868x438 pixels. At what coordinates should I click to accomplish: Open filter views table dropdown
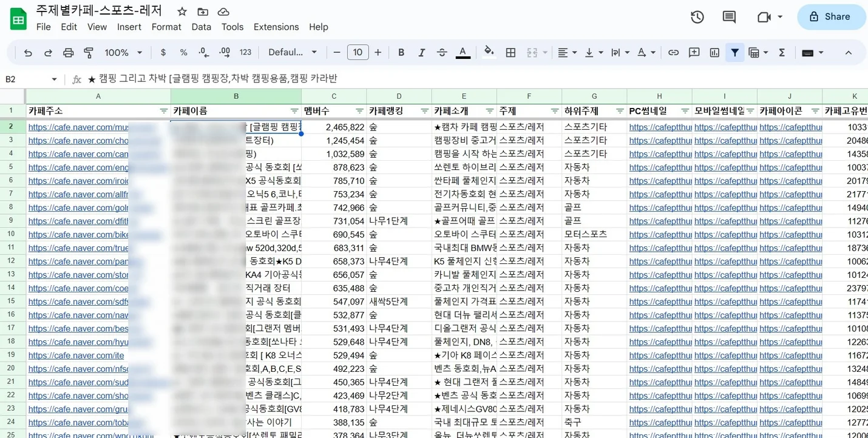pos(758,53)
